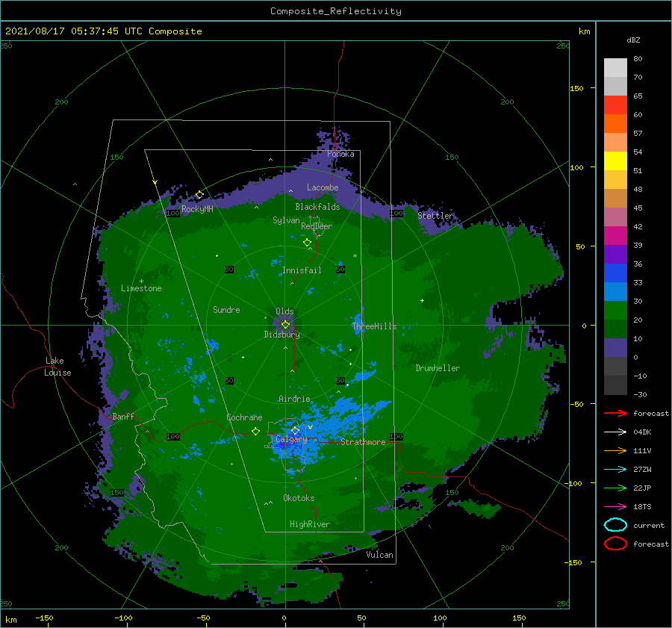Pick the yellow 54-51 dBZ swatch
Viewport: 672px width, 628px height.
point(615,161)
